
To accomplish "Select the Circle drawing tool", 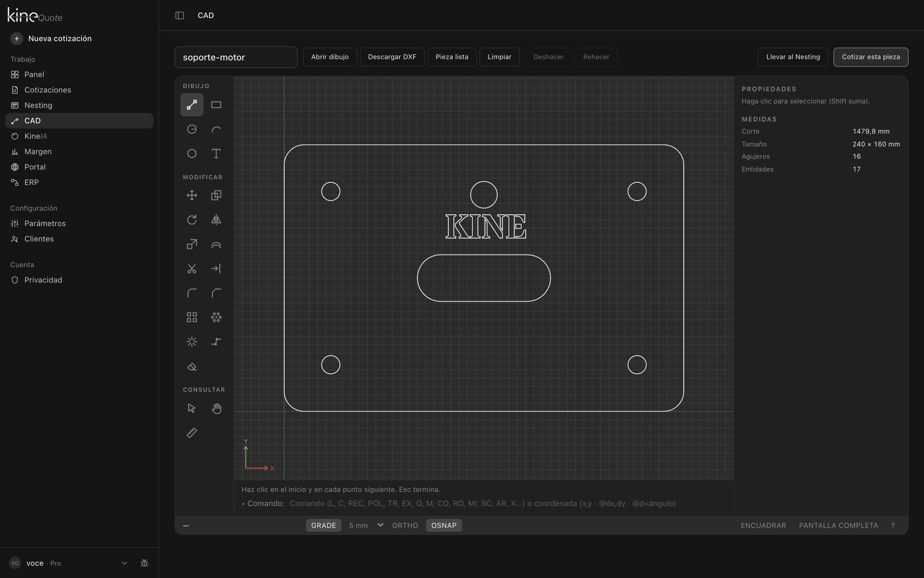I will pyautogui.click(x=192, y=129).
